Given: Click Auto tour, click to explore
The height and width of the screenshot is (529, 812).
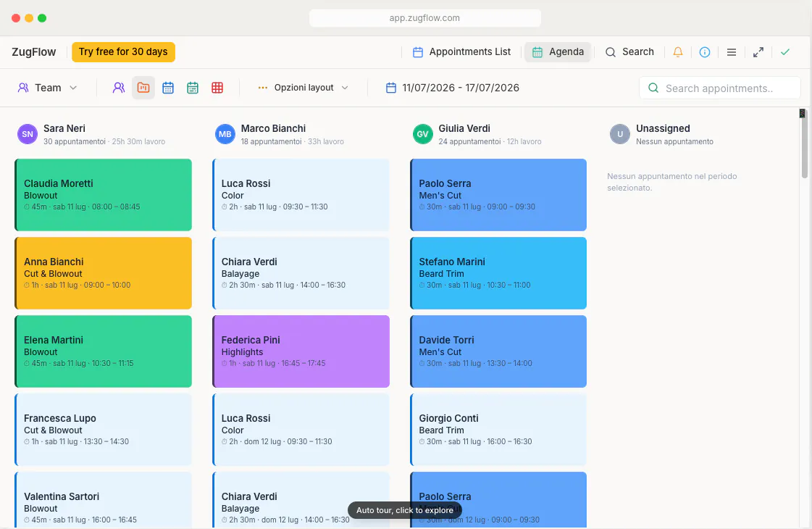Looking at the screenshot, I should 405,510.
